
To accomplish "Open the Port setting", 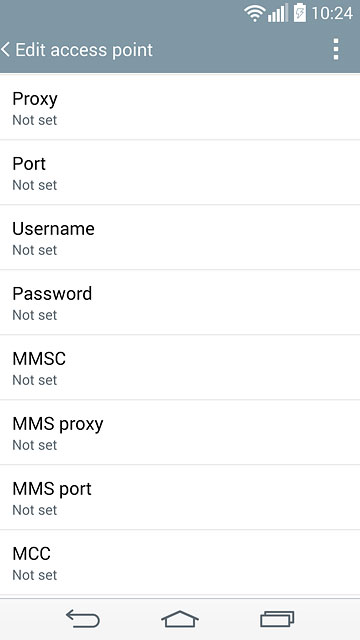I will coord(180,172).
